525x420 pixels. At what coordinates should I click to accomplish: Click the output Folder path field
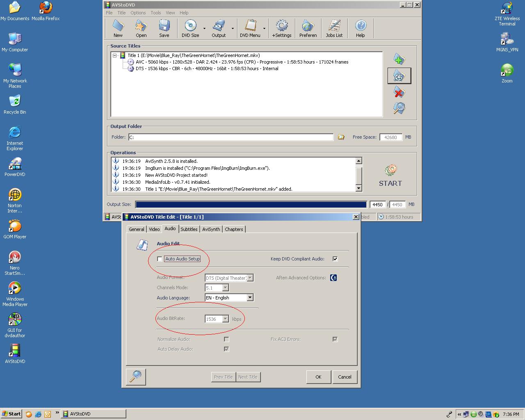[231, 137]
